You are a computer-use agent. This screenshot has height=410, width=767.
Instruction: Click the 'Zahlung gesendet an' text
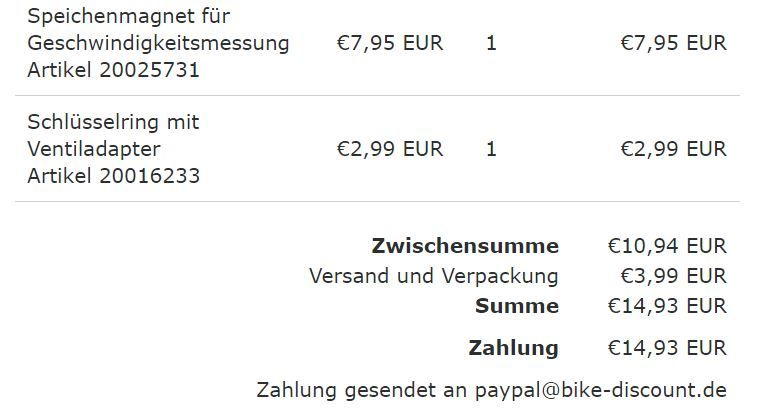348,389
